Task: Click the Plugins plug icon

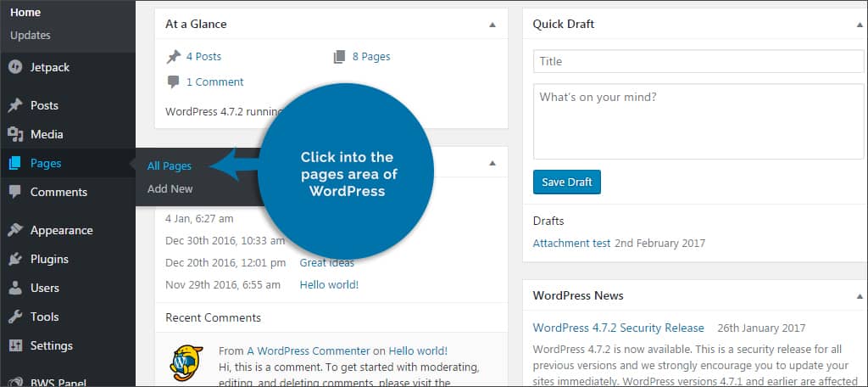Action: tap(15, 259)
